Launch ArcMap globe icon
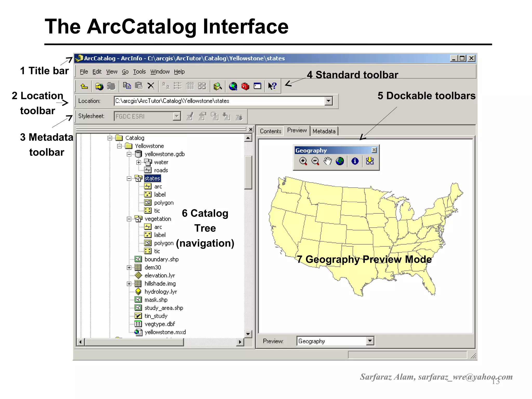The image size is (532, 399). coord(233,86)
